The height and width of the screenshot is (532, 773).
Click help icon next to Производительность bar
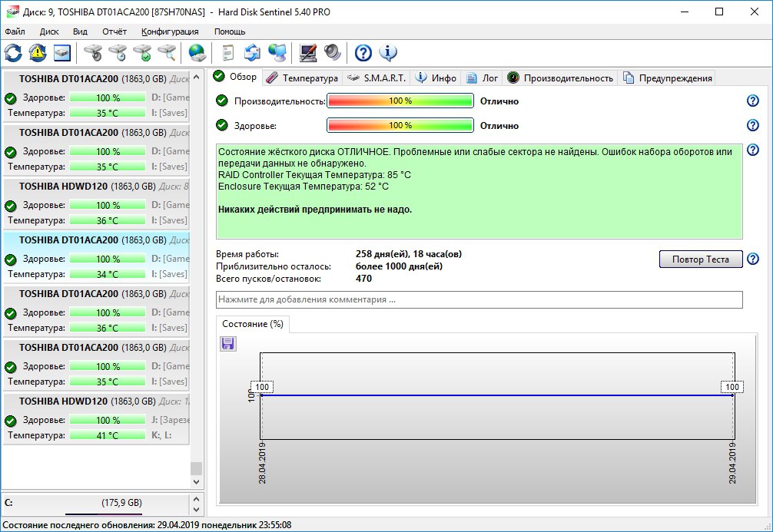tap(753, 101)
